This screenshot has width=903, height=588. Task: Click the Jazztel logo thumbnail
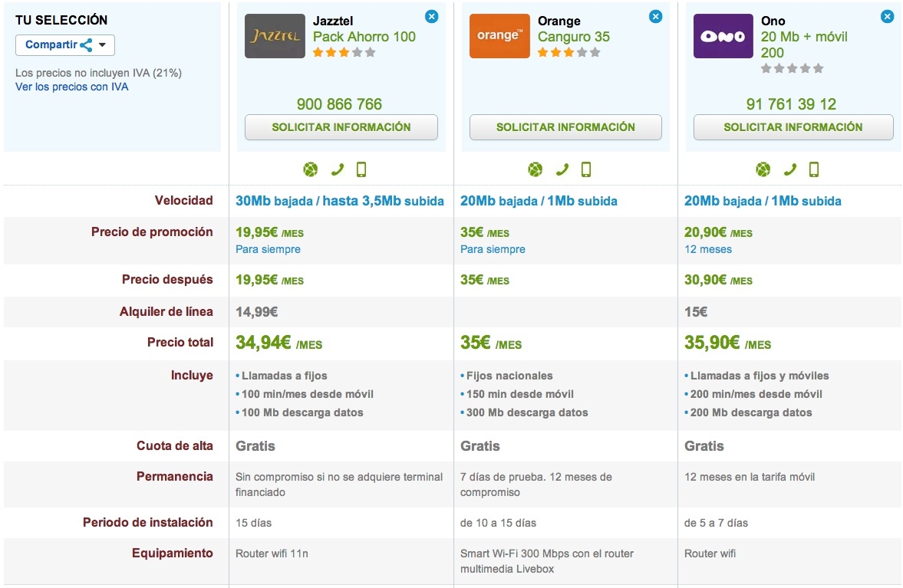point(275,36)
